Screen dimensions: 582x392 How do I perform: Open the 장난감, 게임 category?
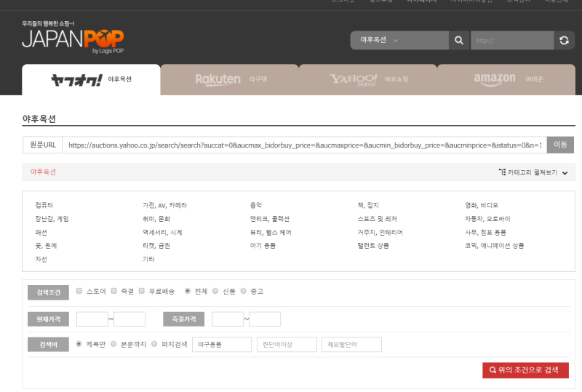(x=52, y=219)
